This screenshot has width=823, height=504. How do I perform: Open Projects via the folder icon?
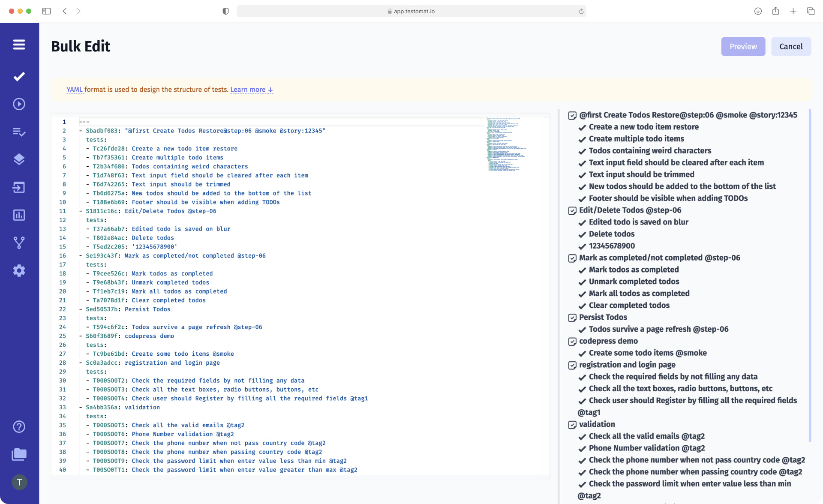[19, 454]
